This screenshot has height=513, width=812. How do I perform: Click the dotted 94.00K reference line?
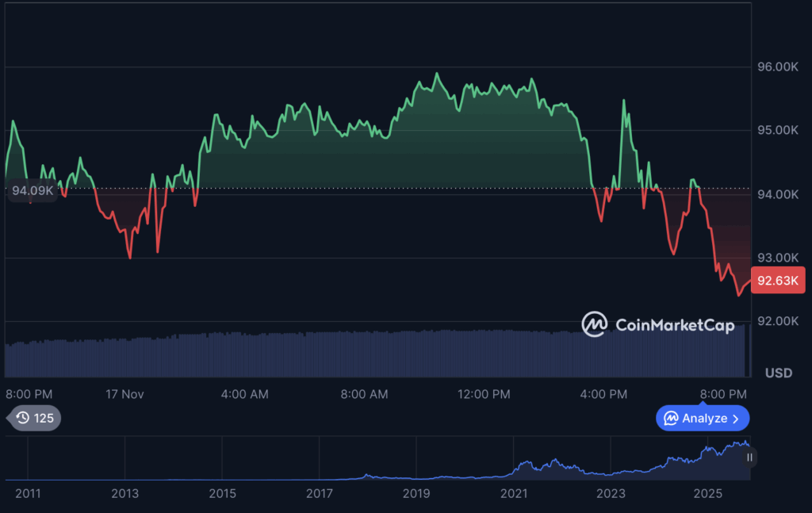tap(396, 188)
